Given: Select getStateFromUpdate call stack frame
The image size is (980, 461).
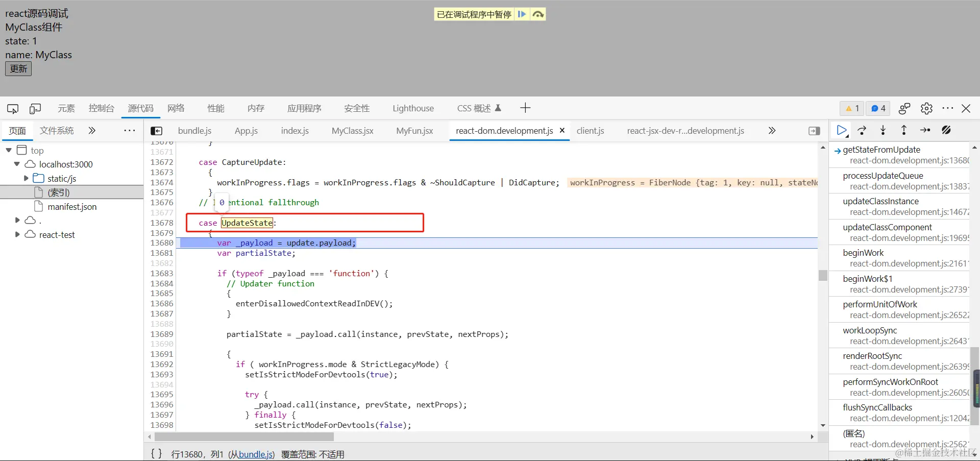Looking at the screenshot, I should click(899, 155).
